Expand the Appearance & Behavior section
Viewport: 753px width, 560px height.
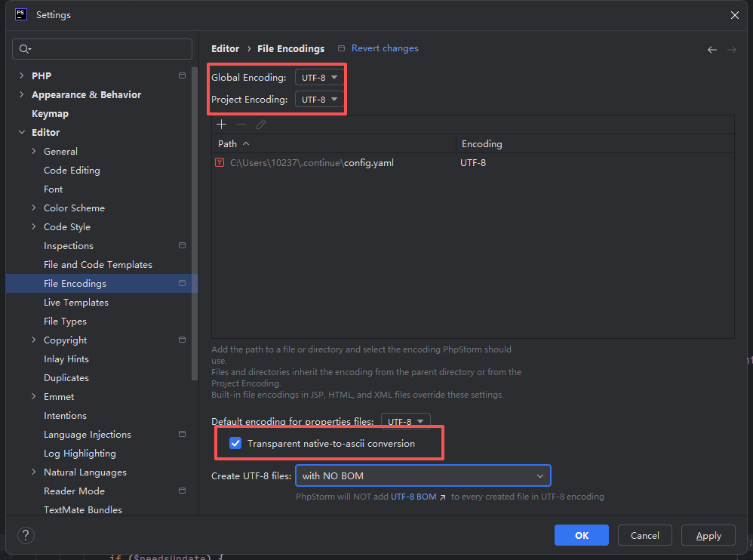click(x=21, y=94)
